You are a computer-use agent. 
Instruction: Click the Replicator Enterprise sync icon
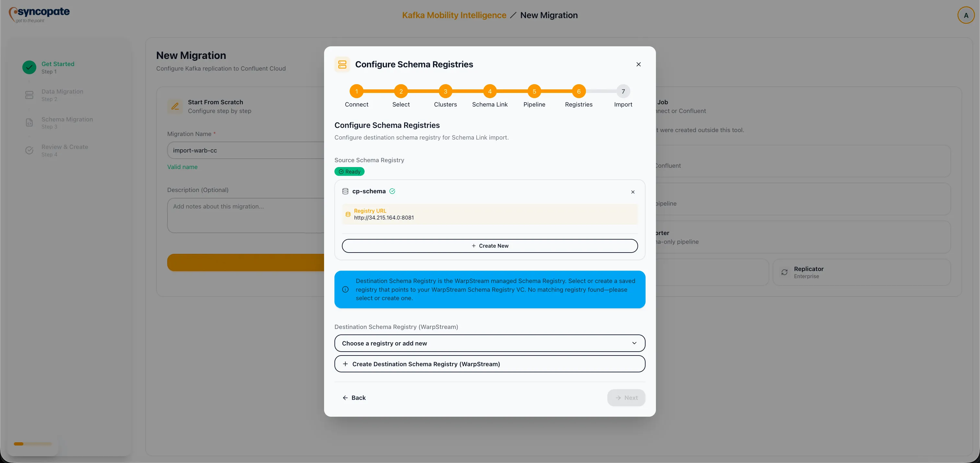click(x=785, y=272)
